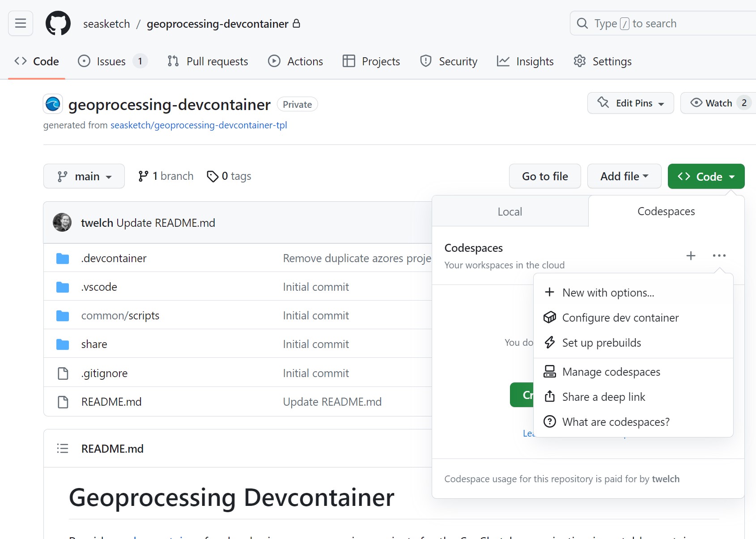
Task: Toggle the green Code dropdown button
Action: pos(706,176)
